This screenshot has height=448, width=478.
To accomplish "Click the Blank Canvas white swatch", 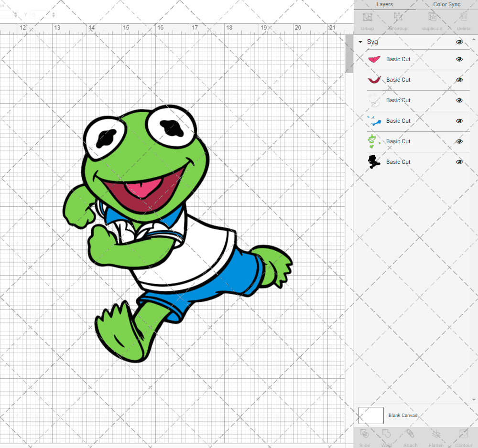I will (371, 416).
